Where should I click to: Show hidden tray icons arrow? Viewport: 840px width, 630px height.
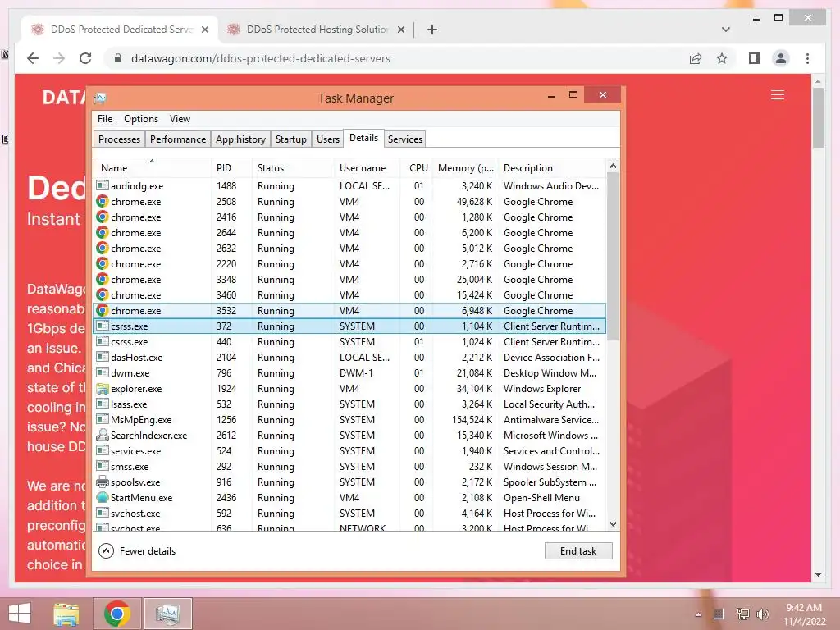(x=698, y=614)
